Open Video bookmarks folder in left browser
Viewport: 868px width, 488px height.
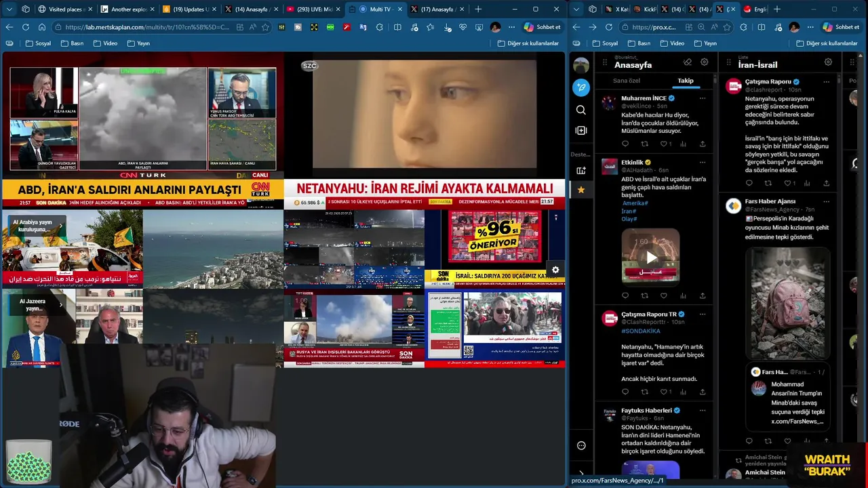(105, 43)
